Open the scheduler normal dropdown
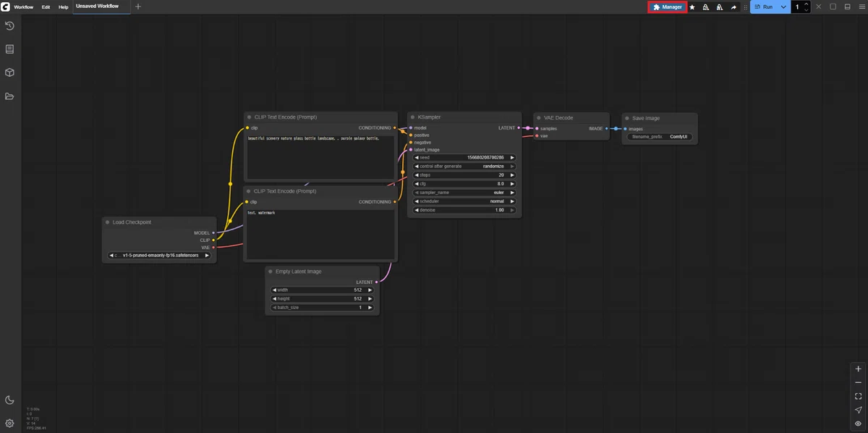 (x=464, y=201)
